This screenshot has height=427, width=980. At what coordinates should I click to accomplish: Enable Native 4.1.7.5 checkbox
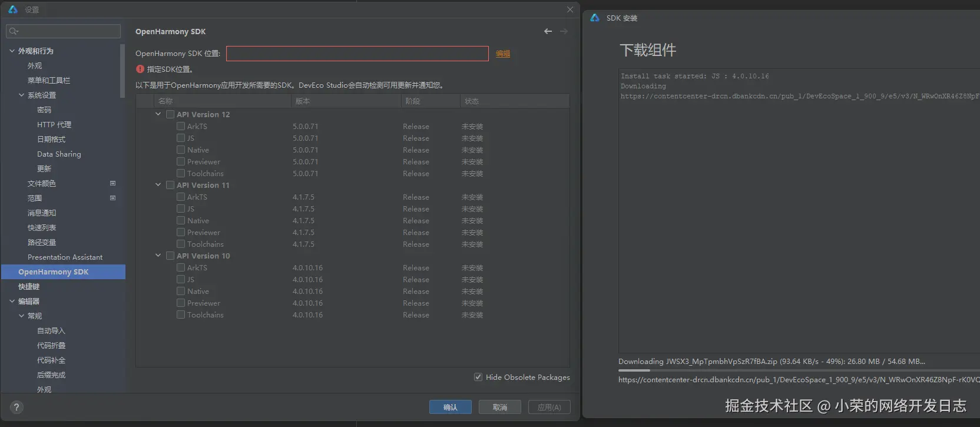point(181,220)
